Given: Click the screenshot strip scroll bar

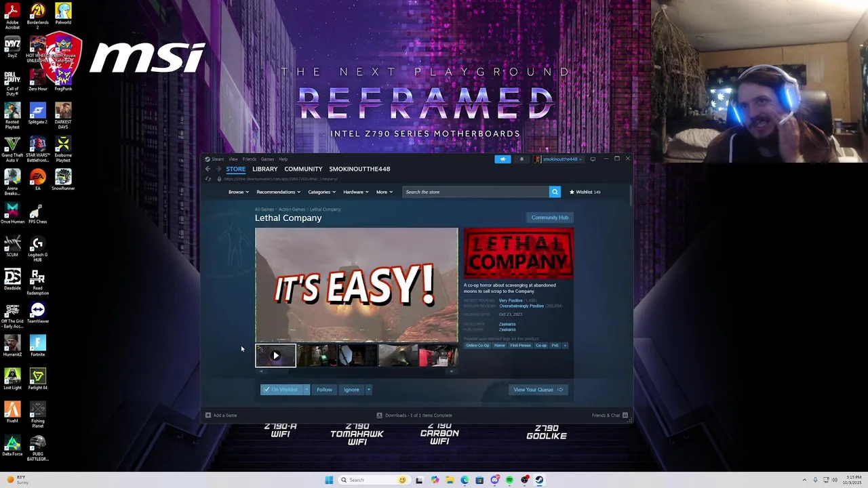Looking at the screenshot, I should 356,371.
